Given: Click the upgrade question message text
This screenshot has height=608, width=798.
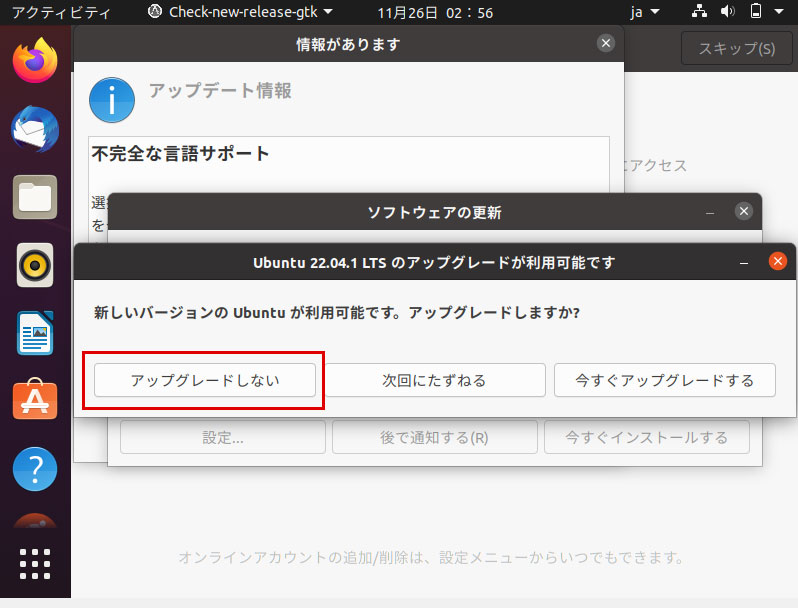Looking at the screenshot, I should click(x=337, y=312).
